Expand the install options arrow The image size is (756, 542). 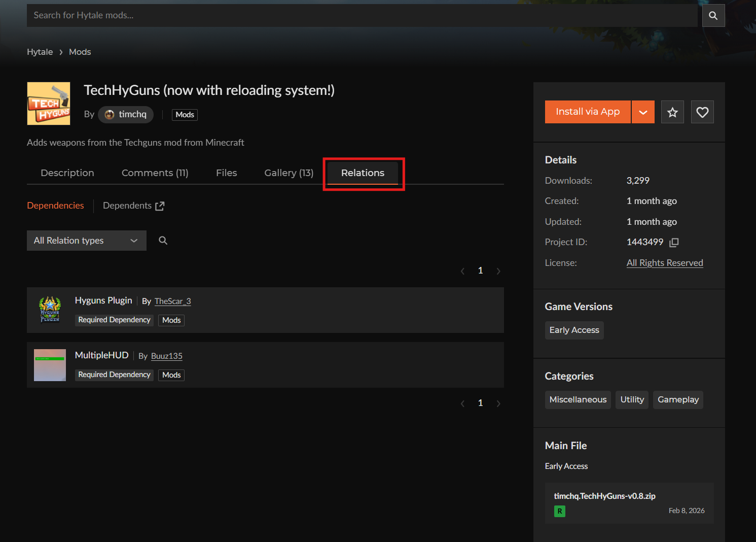(x=643, y=112)
